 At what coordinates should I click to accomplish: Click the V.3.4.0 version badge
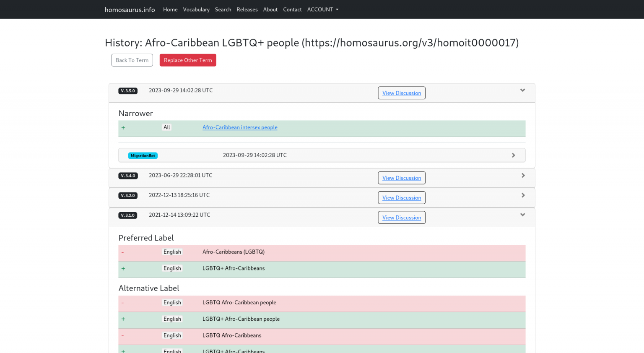(128, 176)
